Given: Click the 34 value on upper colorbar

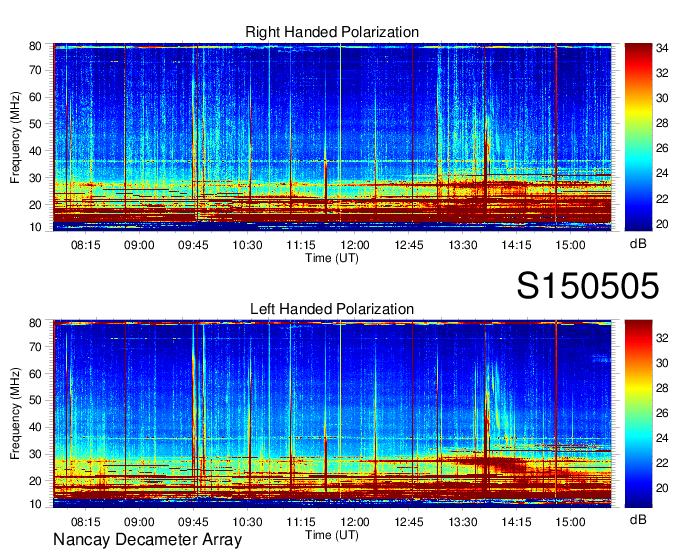Looking at the screenshot, I should click(x=662, y=48).
